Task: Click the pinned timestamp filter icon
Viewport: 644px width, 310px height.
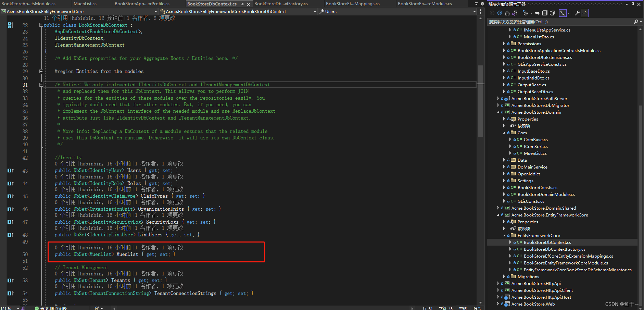Action: click(526, 13)
